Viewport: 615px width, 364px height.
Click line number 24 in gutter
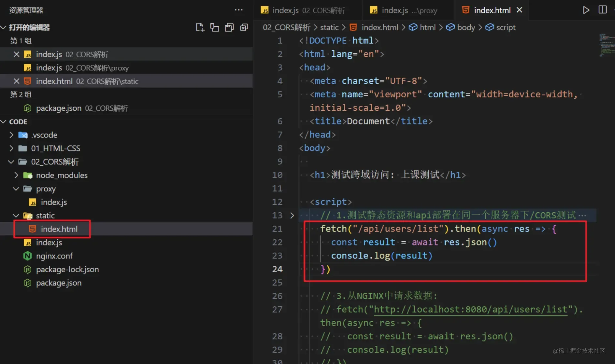[277, 269]
